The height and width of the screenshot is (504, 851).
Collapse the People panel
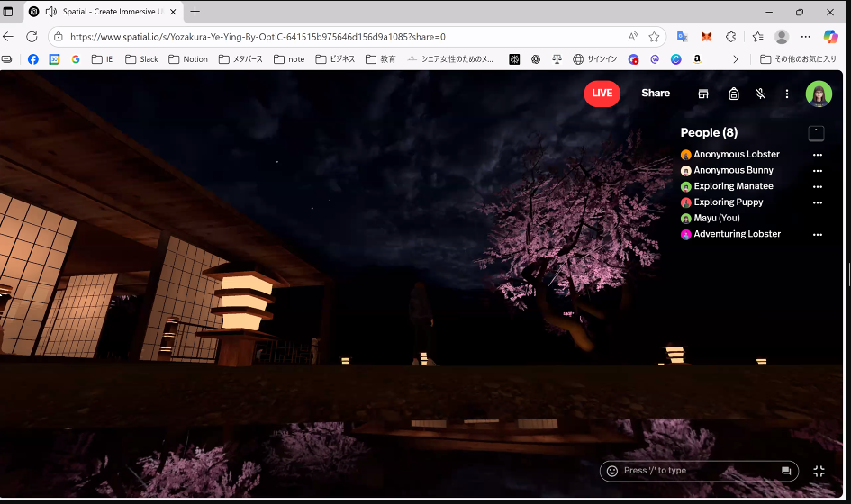tap(816, 133)
